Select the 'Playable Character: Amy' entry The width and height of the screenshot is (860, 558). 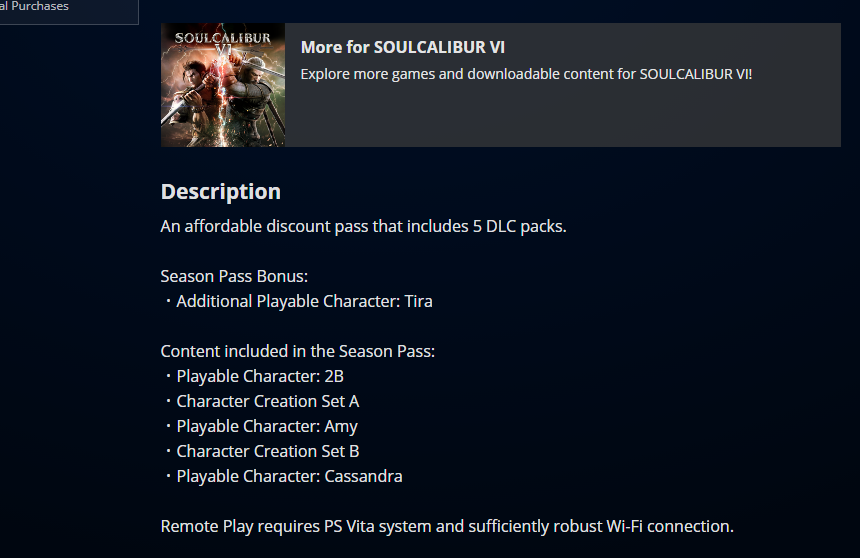pyautogui.click(x=267, y=426)
